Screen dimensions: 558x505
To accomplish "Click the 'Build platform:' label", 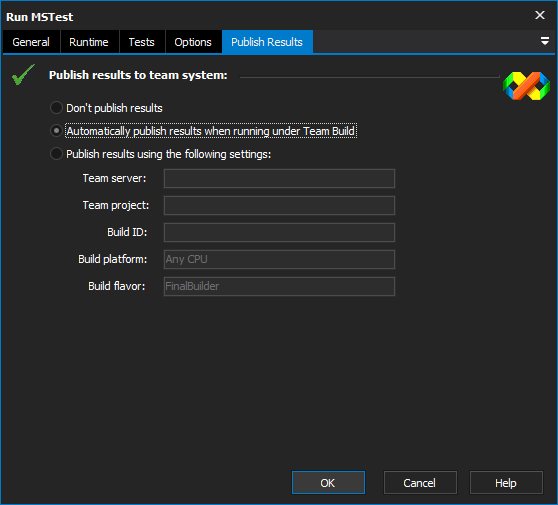I will pos(112,259).
